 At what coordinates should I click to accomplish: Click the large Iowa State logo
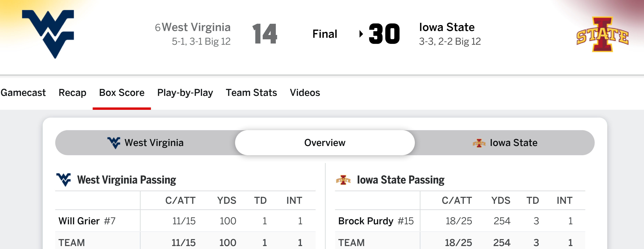tap(603, 34)
